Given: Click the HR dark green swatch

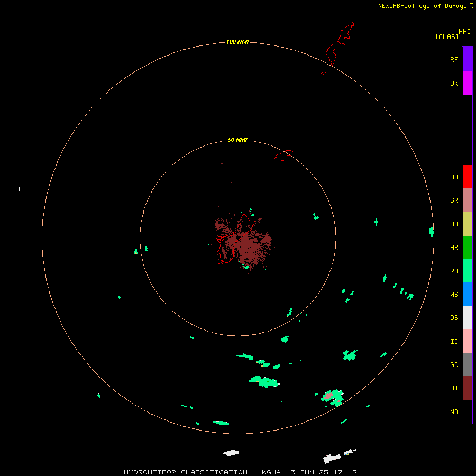Looking at the screenshot, I should pos(467,248).
